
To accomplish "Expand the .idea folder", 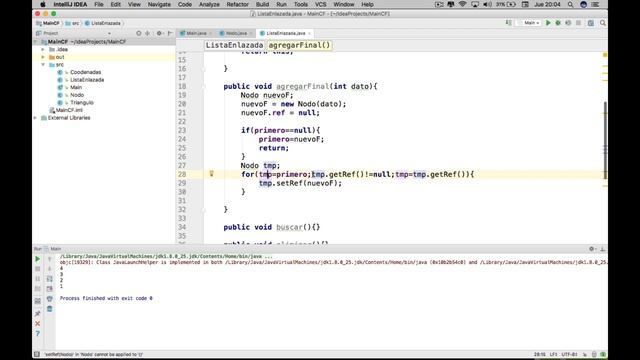I will pos(43,49).
